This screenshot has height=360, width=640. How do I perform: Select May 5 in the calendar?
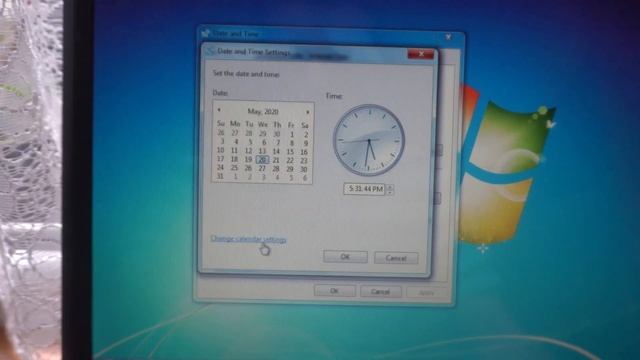250,142
